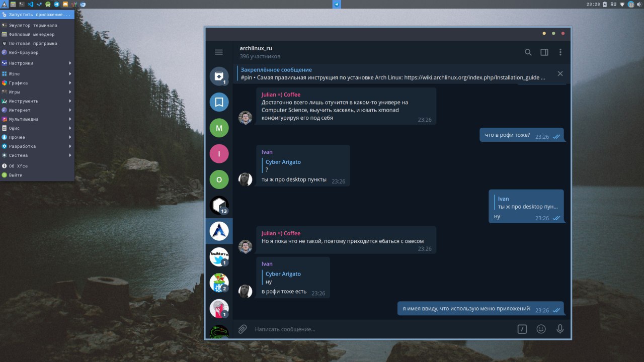
Task: Start voice message with microphone icon
Action: pos(560,329)
